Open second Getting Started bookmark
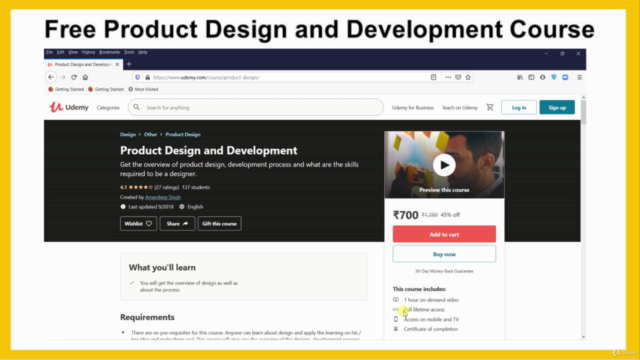The image size is (640, 360). click(x=106, y=89)
